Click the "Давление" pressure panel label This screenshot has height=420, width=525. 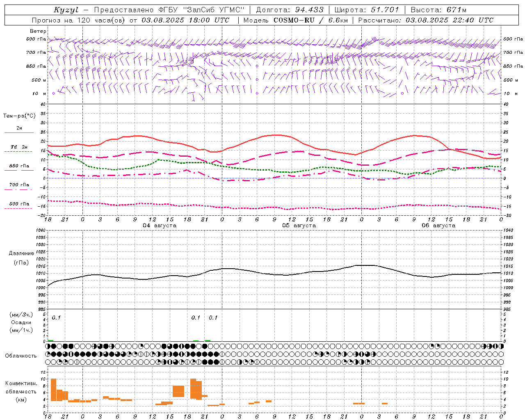point(21,253)
